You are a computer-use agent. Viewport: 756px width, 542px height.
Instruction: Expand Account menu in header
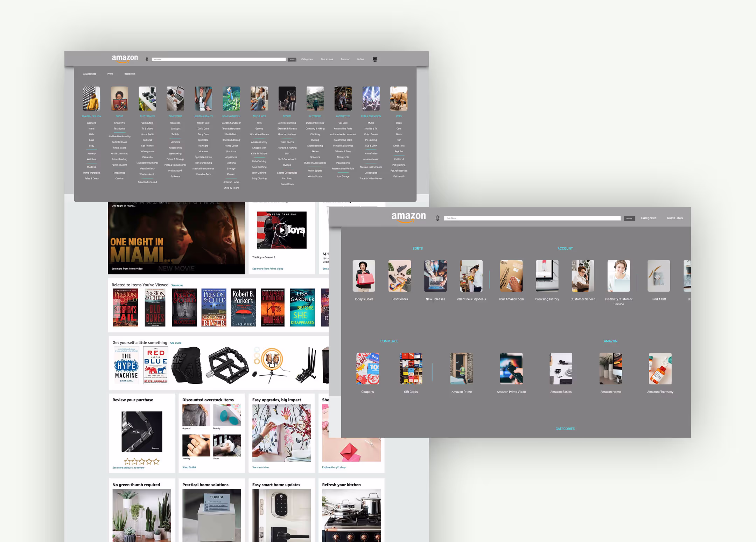pyautogui.click(x=345, y=59)
